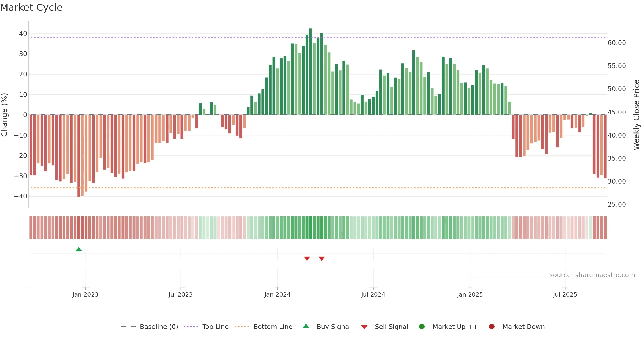Screen dimensions: 644x362
Task: Click the 60.00 price tick label
Action: click(617, 43)
